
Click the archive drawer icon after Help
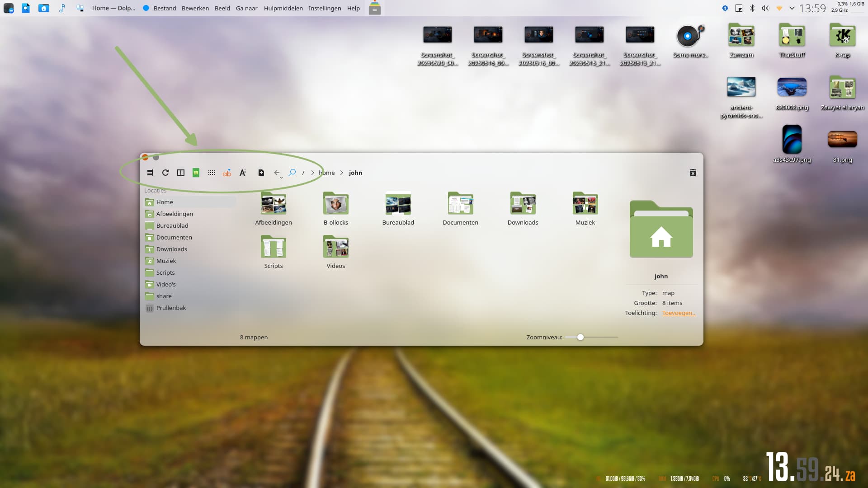click(375, 8)
